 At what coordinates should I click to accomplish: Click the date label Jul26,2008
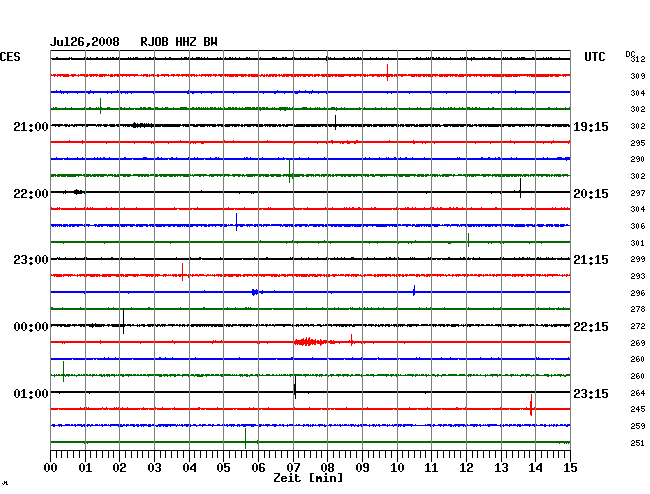pos(85,42)
